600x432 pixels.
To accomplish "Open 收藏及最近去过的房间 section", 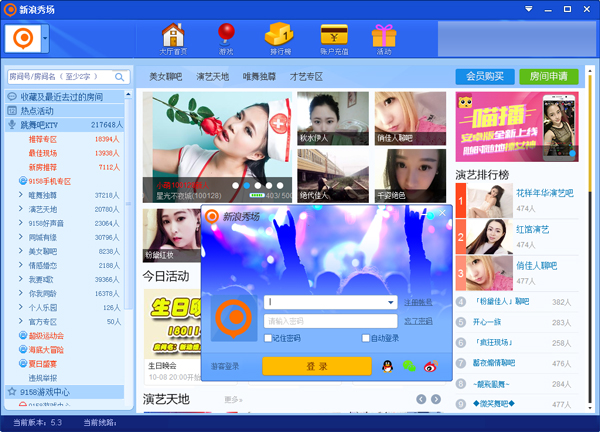I will 64,97.
